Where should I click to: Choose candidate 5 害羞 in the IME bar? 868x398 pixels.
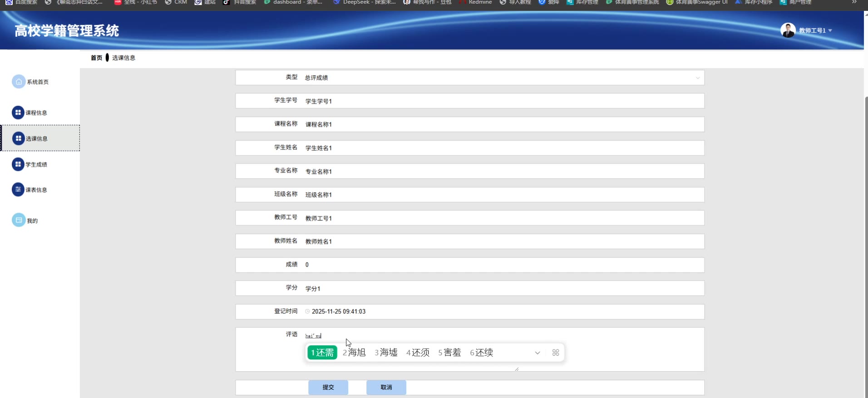click(x=449, y=353)
